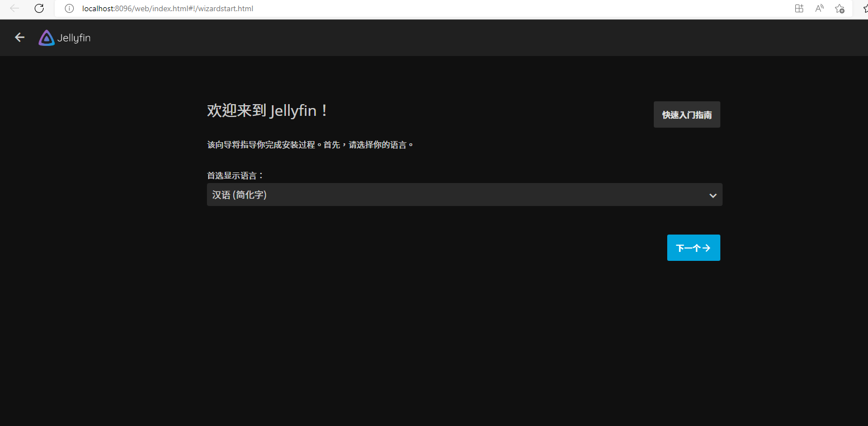The image size is (868, 426).
Task: Click the 下一个 next button
Action: 694,248
